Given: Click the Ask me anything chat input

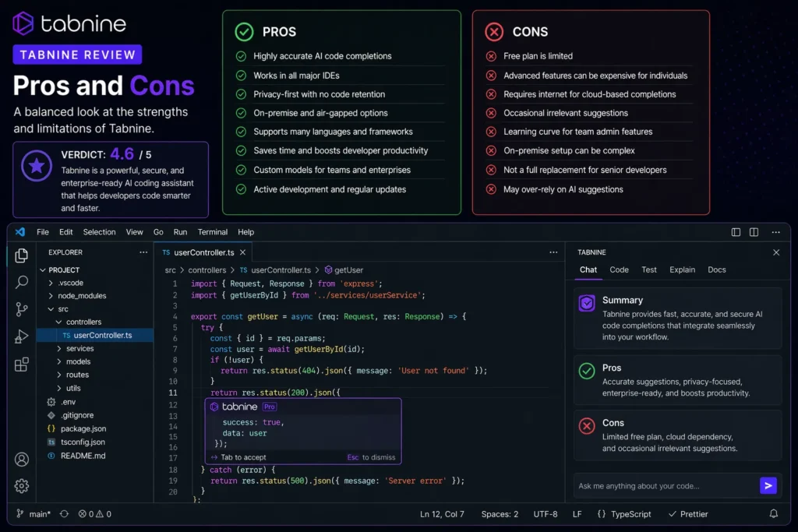Looking at the screenshot, I should pos(666,486).
